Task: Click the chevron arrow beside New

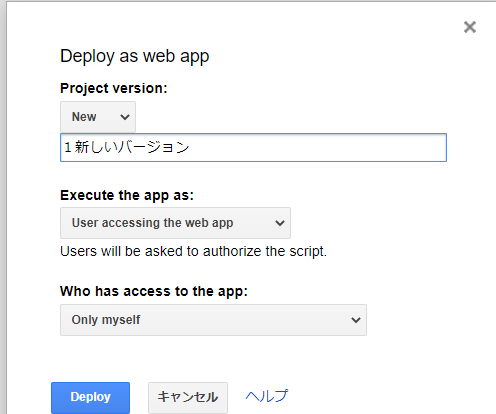Action: coord(125,117)
